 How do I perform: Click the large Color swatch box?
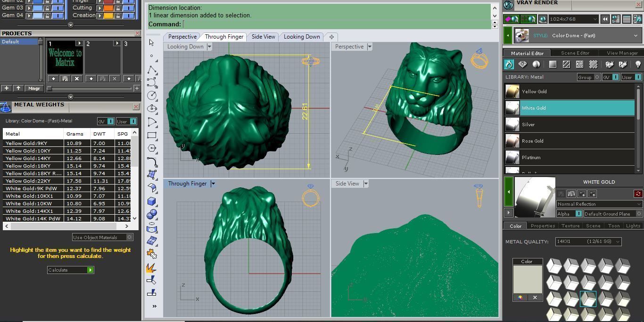pos(528,279)
